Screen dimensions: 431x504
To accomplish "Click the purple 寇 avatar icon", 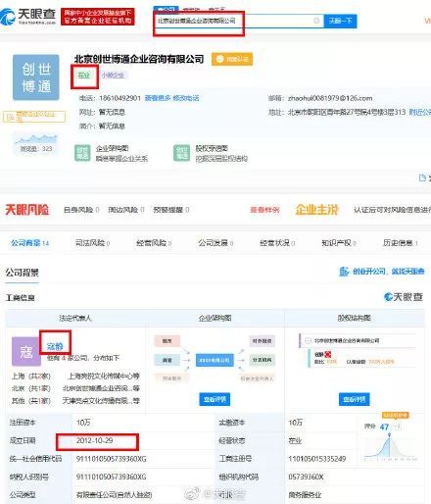I will tap(26, 351).
